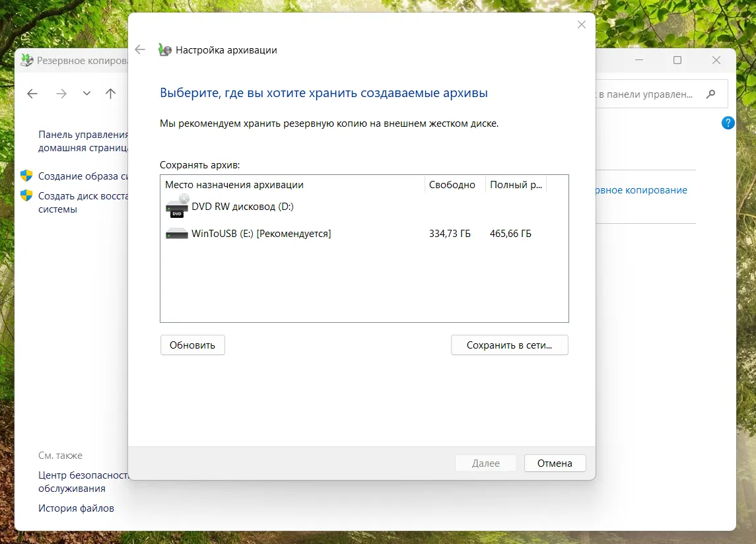
Task: Go up one level with the up arrow
Action: coord(110,94)
